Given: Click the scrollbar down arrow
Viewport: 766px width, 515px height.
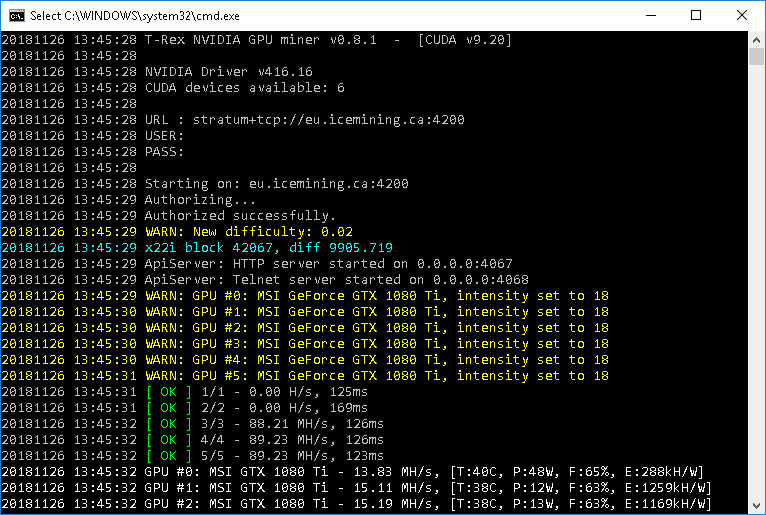Looking at the screenshot, I should click(756, 506).
